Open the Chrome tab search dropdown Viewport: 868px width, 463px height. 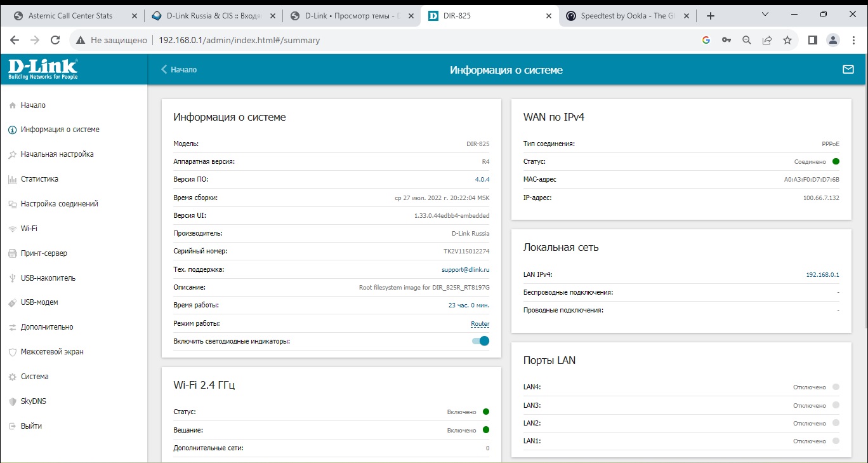point(765,15)
